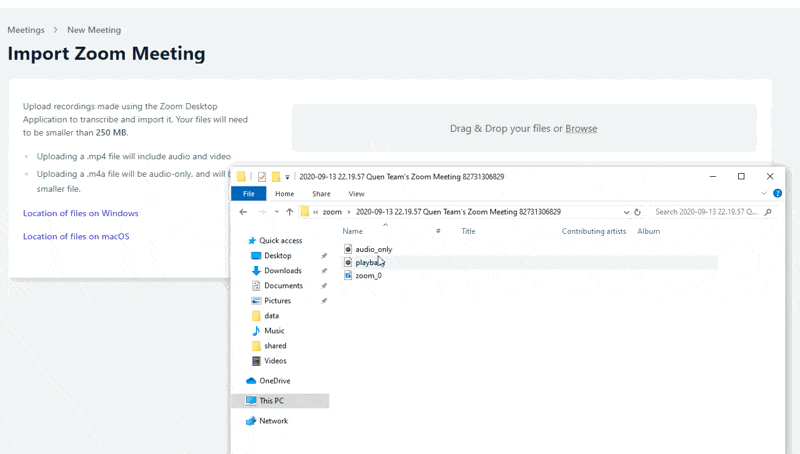Open Location of files on macOS link
This screenshot has height=454, width=800.
76,236
